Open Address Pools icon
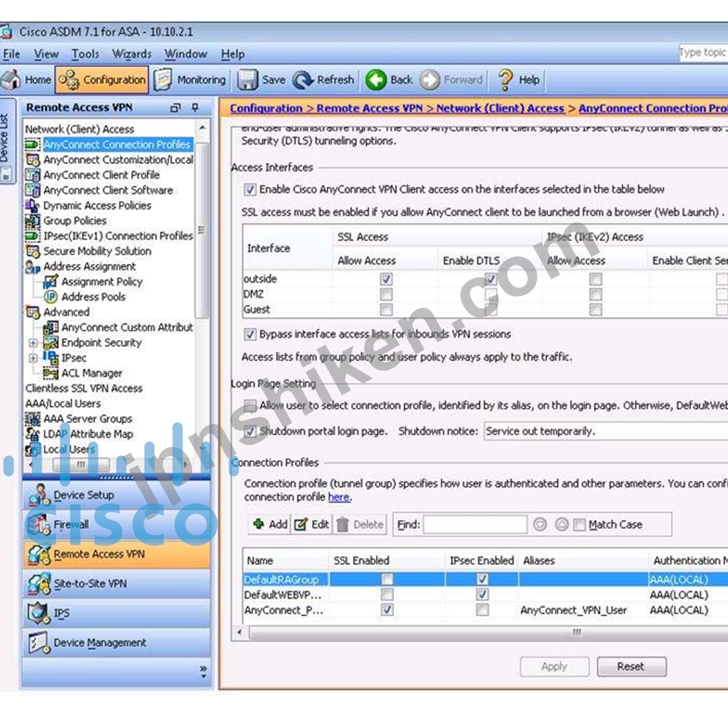The width and height of the screenshot is (728, 718). pyautogui.click(x=51, y=297)
